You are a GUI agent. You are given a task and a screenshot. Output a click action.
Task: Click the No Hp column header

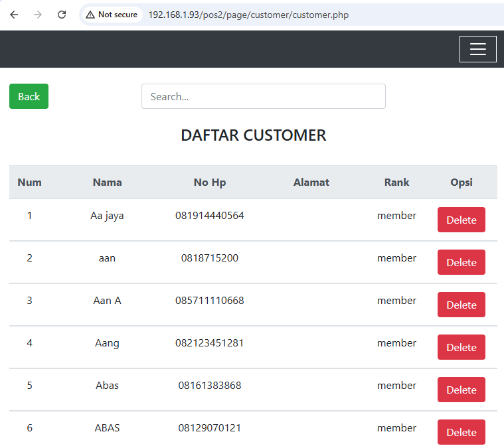(x=210, y=182)
